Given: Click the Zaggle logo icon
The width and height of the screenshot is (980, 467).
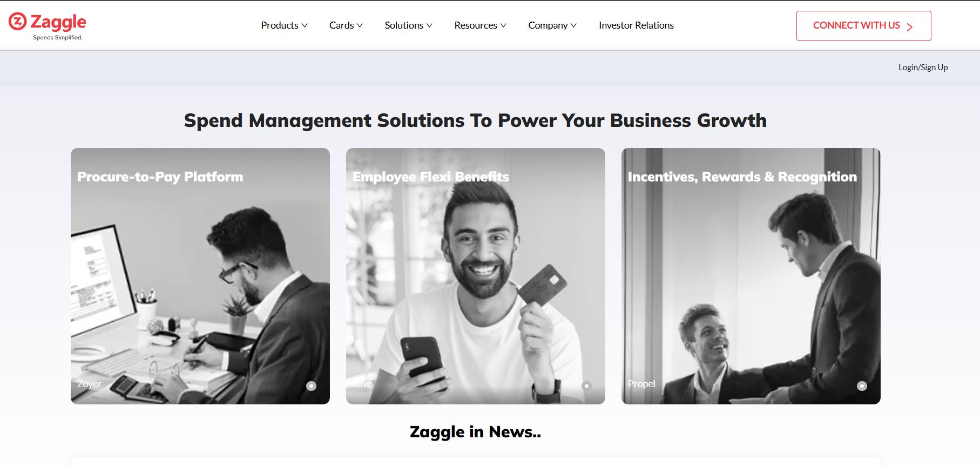Looking at the screenshot, I should [x=18, y=22].
